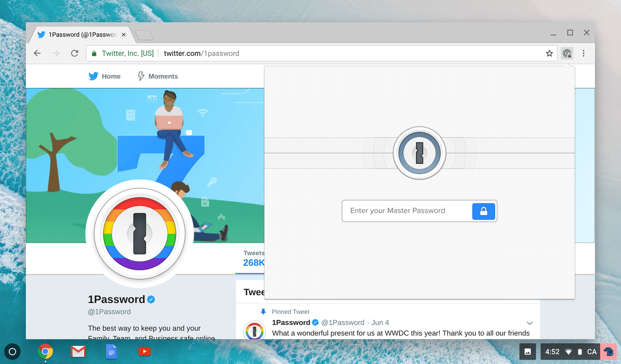Launch YouTube from the shelf
This screenshot has height=364, width=621.
[x=145, y=351]
